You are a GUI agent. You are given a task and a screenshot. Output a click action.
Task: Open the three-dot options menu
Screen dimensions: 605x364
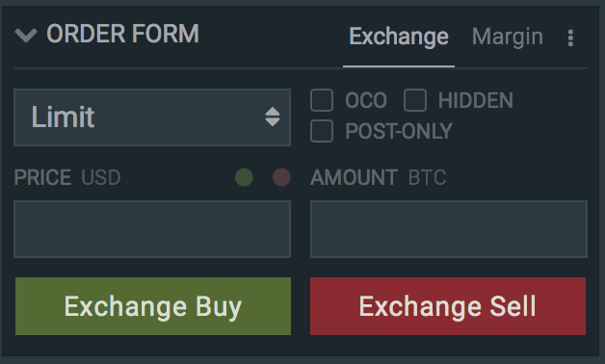click(x=570, y=39)
